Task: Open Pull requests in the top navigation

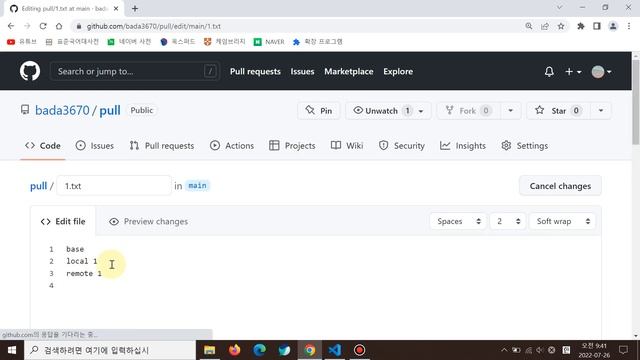Action: (255, 71)
